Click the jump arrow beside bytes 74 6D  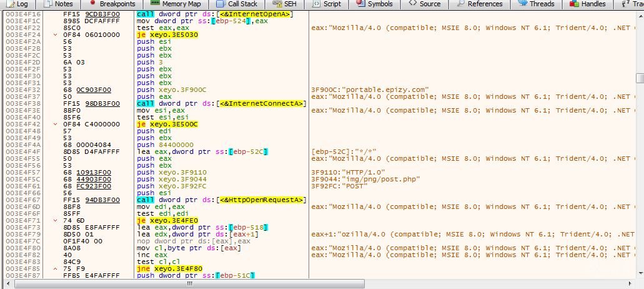click(56, 220)
